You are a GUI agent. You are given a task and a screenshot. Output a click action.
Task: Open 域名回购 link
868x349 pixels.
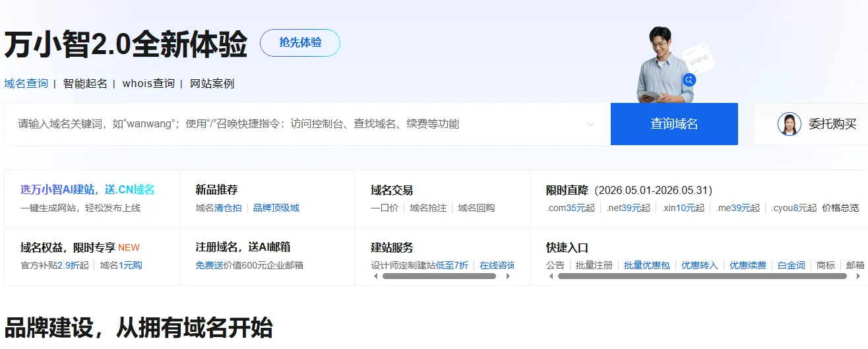476,208
